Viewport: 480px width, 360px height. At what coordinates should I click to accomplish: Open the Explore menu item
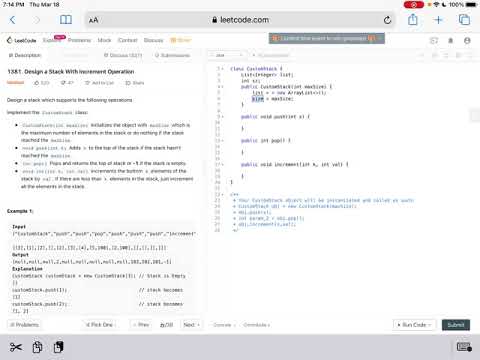coord(51,40)
